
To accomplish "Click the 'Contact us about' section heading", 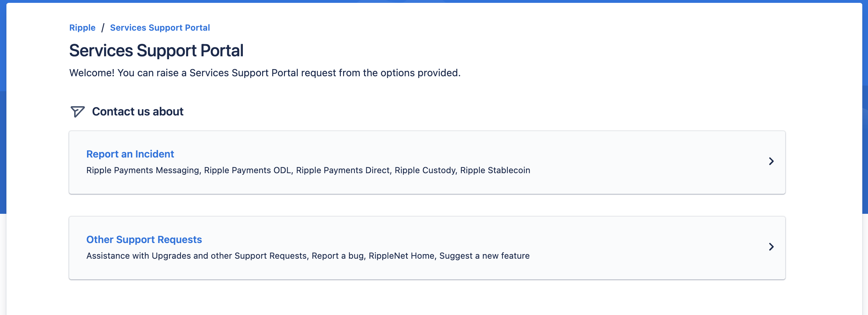I will (x=137, y=112).
